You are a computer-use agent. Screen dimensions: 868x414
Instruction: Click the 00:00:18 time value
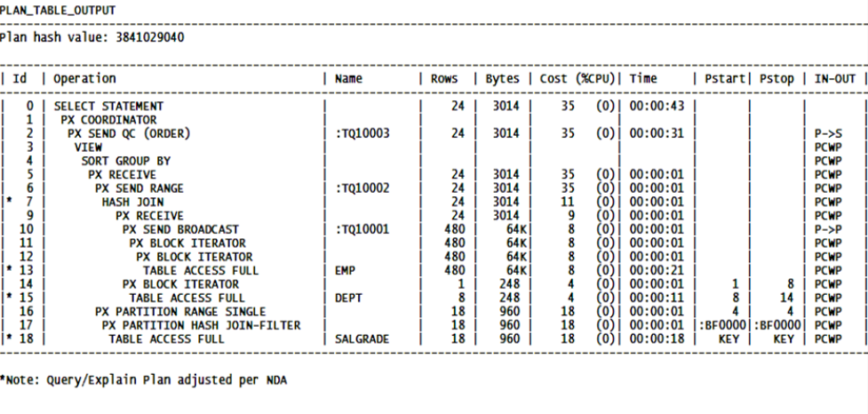[x=657, y=338]
